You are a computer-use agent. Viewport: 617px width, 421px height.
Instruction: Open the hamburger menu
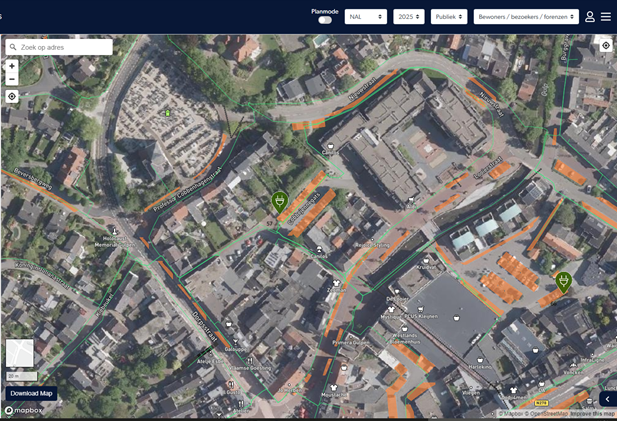[x=606, y=17]
